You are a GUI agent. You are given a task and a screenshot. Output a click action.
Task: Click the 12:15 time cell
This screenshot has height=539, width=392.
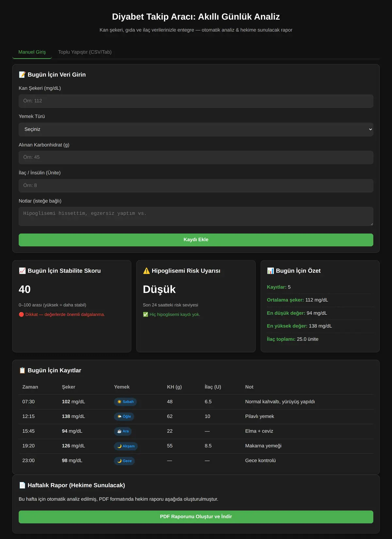[x=28, y=416]
